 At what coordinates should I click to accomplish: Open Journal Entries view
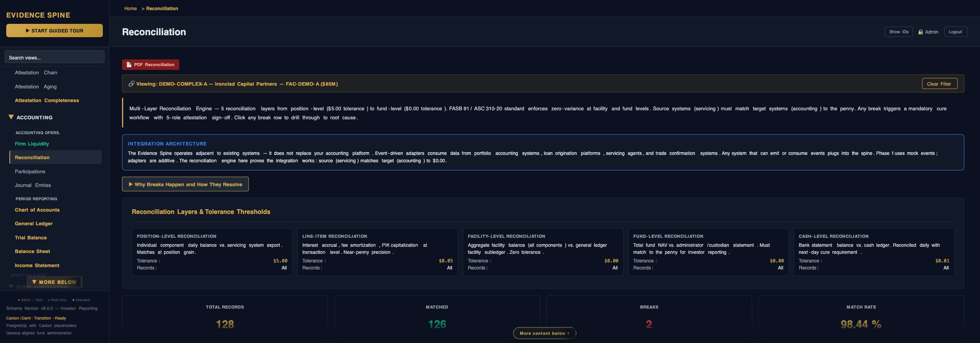click(33, 185)
